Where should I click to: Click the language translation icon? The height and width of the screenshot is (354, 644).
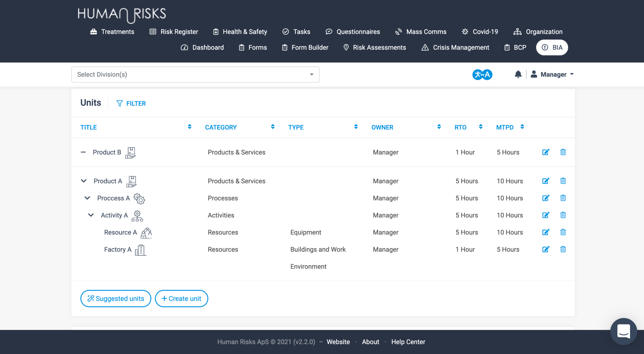(x=482, y=74)
